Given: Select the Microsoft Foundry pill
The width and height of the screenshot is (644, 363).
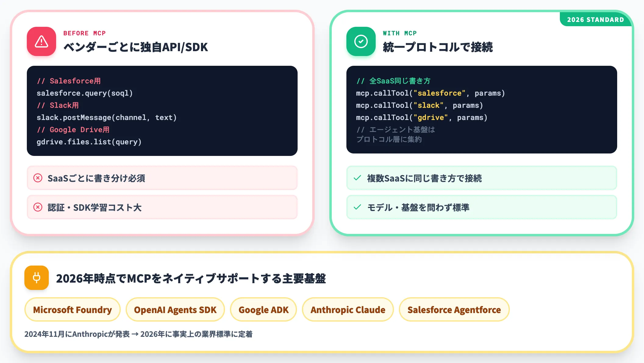Looking at the screenshot, I should pyautogui.click(x=73, y=309).
